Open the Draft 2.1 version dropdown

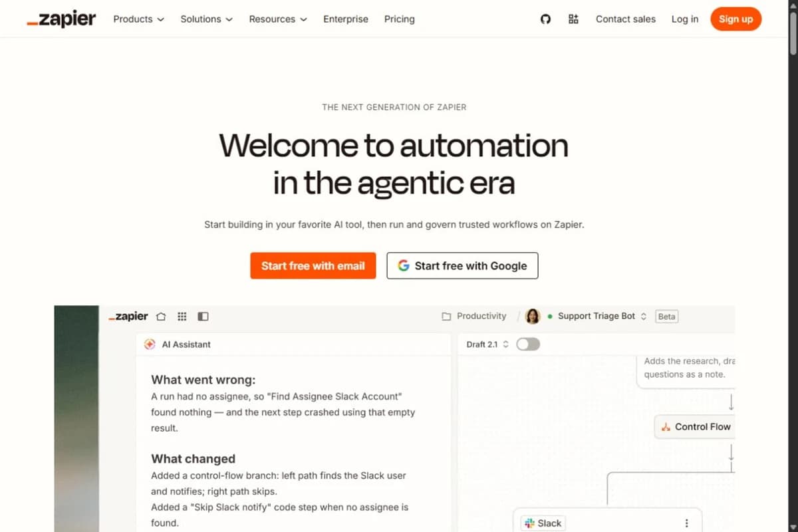click(488, 344)
